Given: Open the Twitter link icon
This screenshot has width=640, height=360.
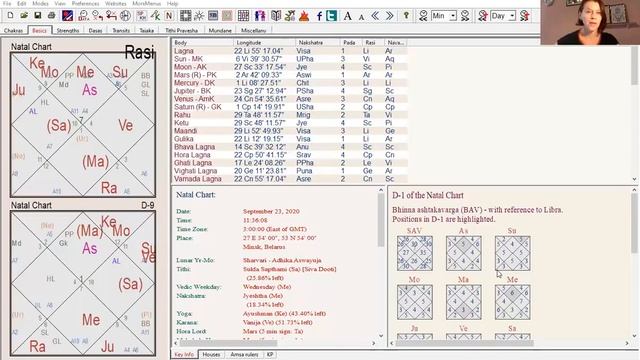Looking at the screenshot, I should (331, 16).
